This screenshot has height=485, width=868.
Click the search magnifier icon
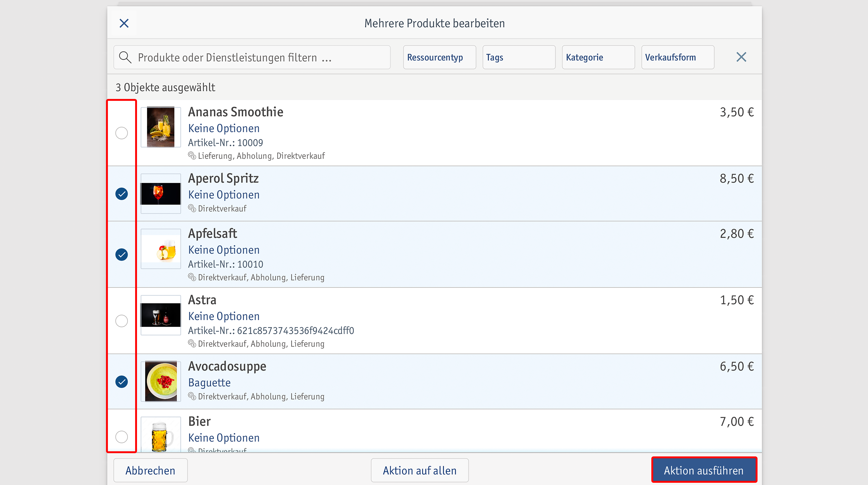coord(125,57)
